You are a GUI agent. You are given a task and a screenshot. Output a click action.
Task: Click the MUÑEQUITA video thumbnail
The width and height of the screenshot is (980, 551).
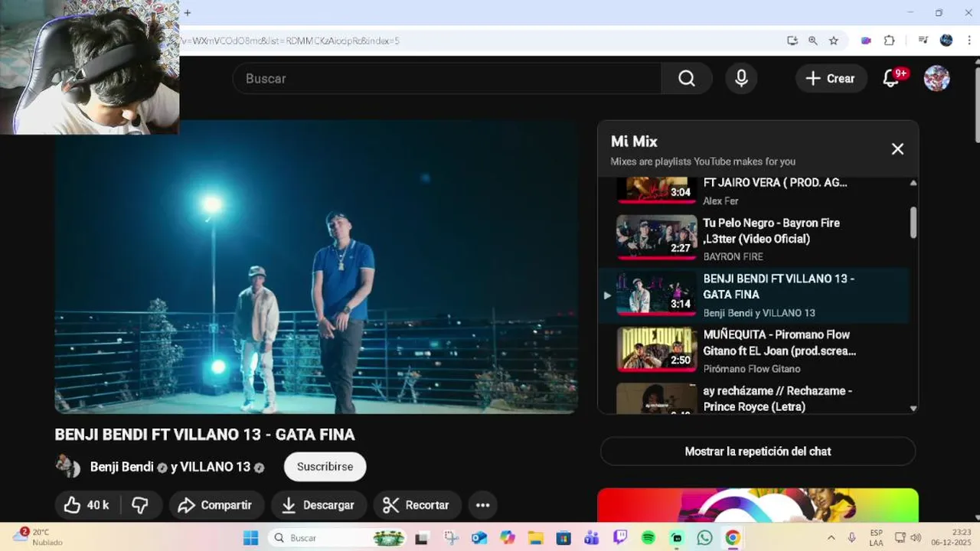657,349
